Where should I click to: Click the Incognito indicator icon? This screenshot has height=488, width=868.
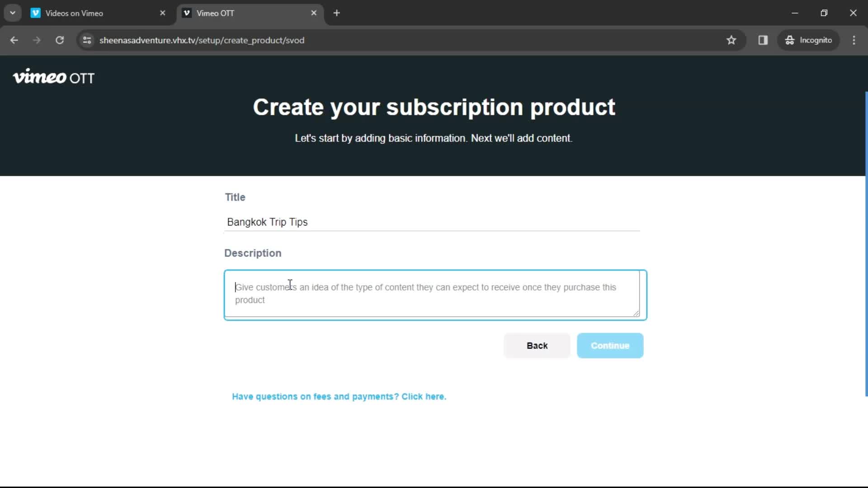790,40
